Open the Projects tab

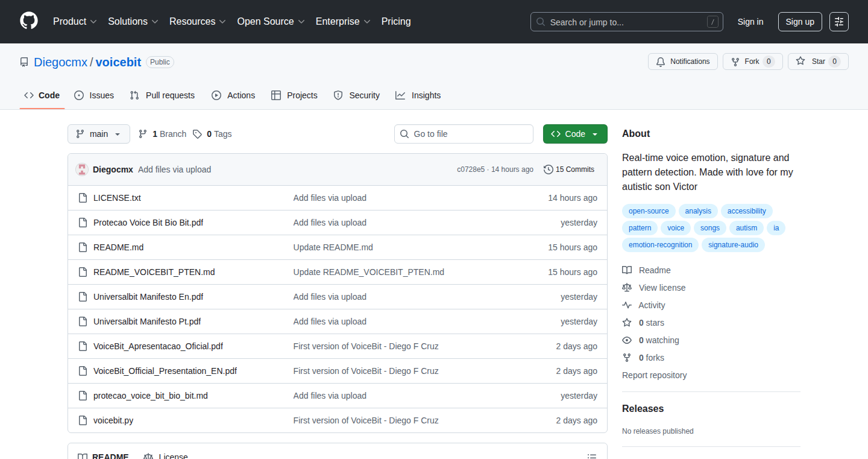click(294, 95)
